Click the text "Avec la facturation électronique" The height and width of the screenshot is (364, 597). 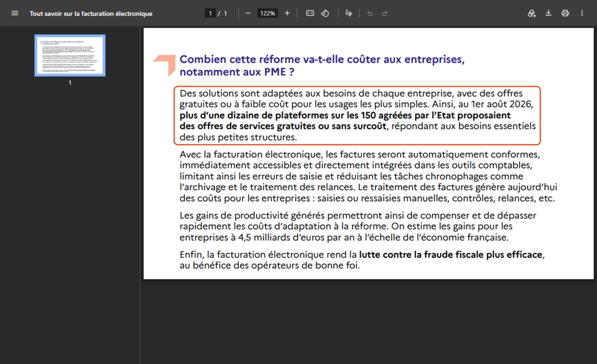point(250,154)
